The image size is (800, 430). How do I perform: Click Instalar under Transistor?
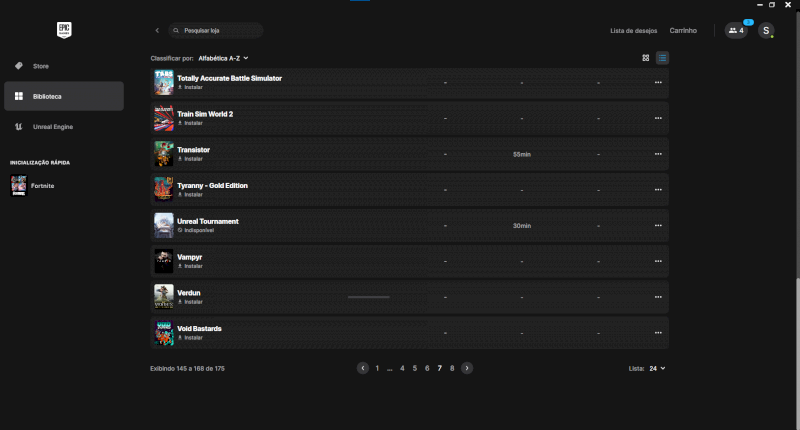click(x=190, y=159)
